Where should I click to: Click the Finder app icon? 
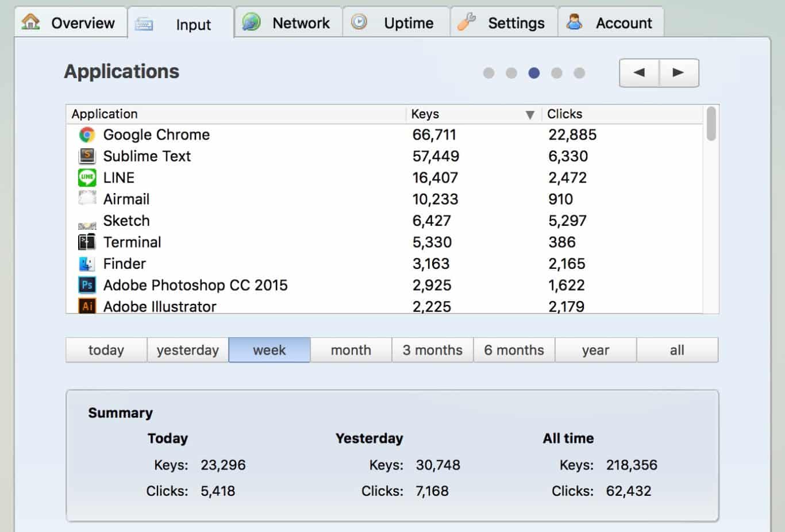pyautogui.click(x=87, y=264)
